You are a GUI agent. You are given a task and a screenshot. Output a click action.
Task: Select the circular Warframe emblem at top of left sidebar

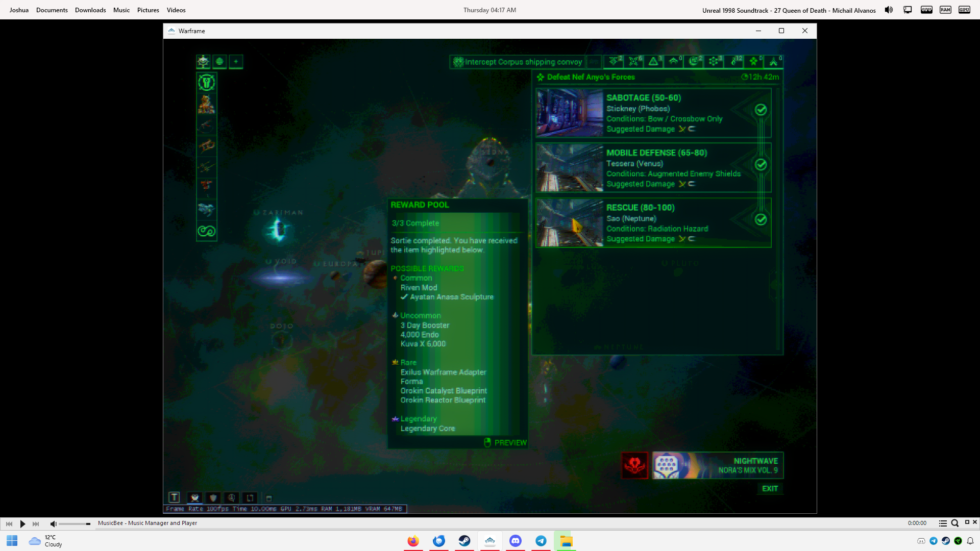(207, 82)
